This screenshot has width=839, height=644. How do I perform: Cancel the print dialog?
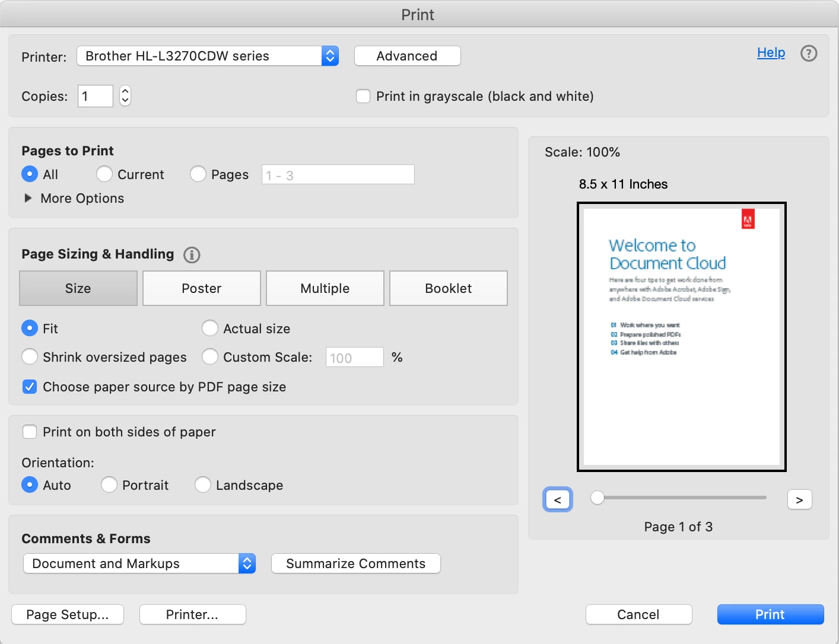[639, 614]
